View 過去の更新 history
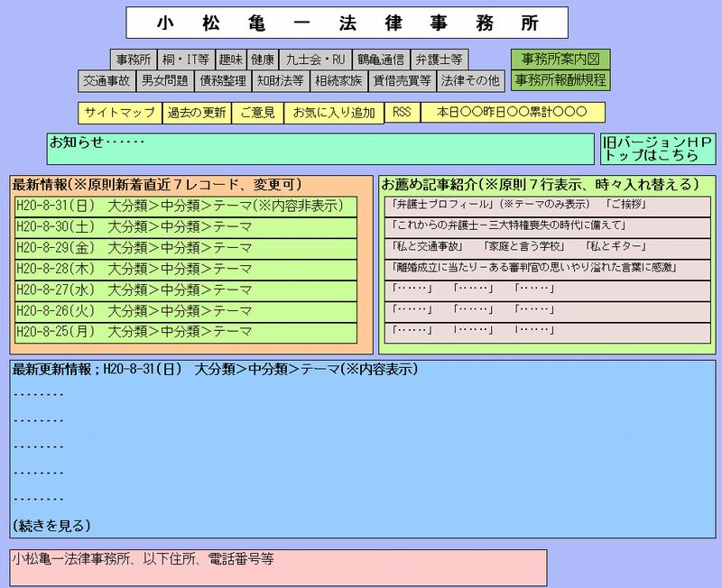This screenshot has width=722, height=588. pos(197,113)
